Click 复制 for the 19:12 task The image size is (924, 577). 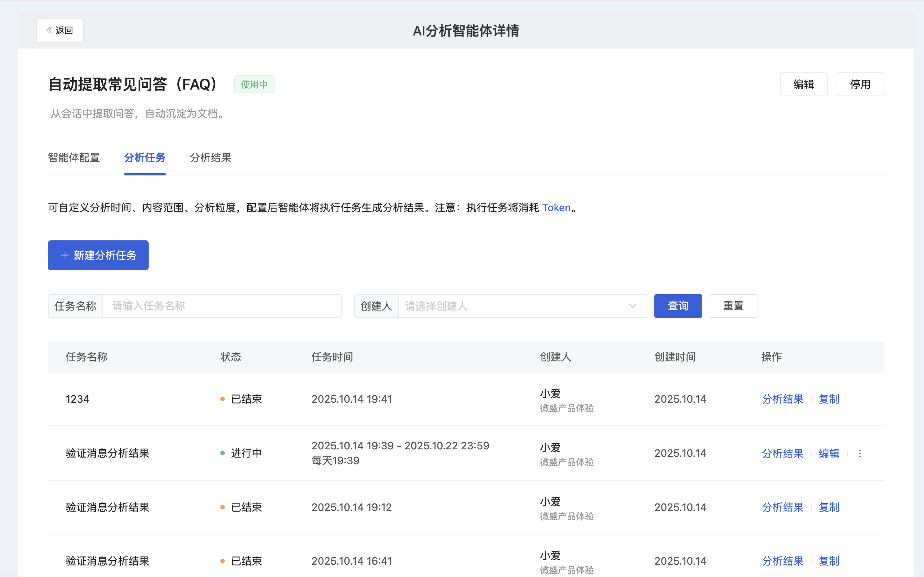[829, 507]
